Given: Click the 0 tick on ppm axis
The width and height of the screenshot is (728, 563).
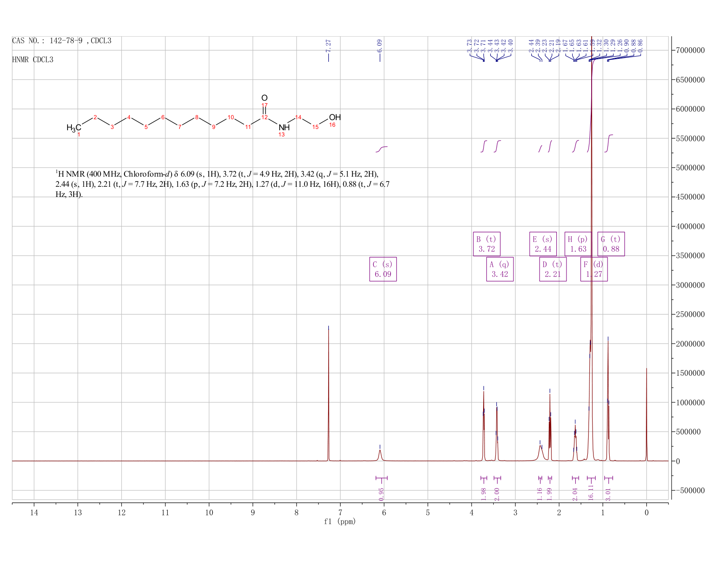Looking at the screenshot, I should (646, 513).
